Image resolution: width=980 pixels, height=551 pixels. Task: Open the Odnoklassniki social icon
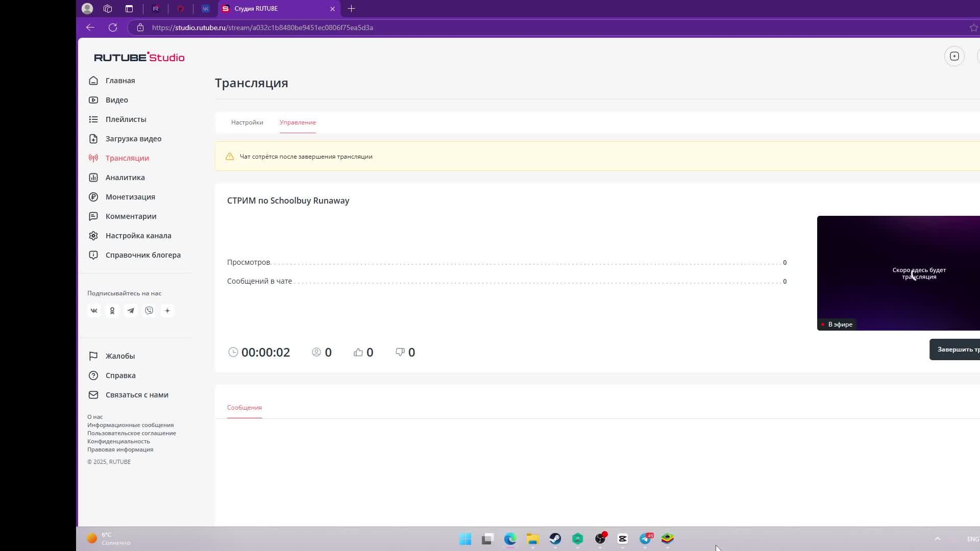pyautogui.click(x=112, y=310)
